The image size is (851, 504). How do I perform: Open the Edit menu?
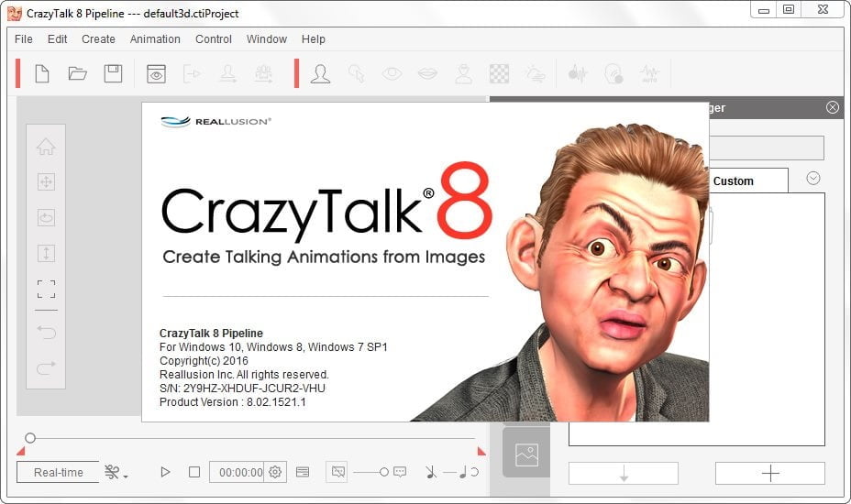[57, 39]
